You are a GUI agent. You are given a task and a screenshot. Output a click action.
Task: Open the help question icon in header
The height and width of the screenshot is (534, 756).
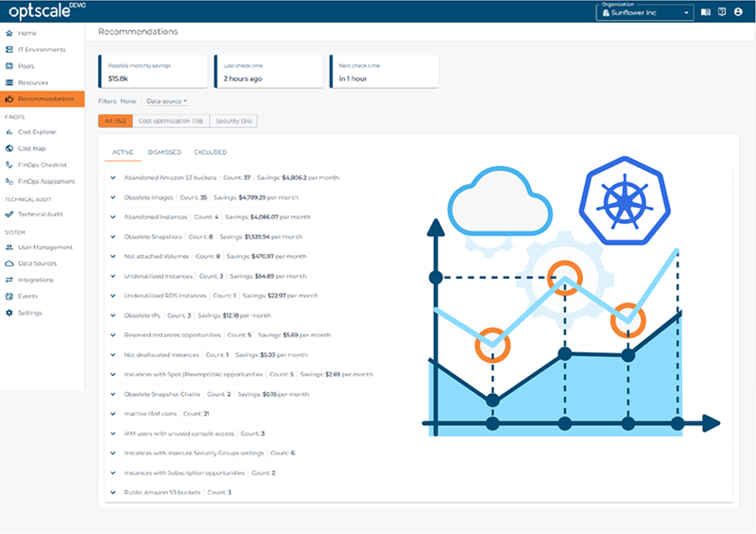(722, 12)
